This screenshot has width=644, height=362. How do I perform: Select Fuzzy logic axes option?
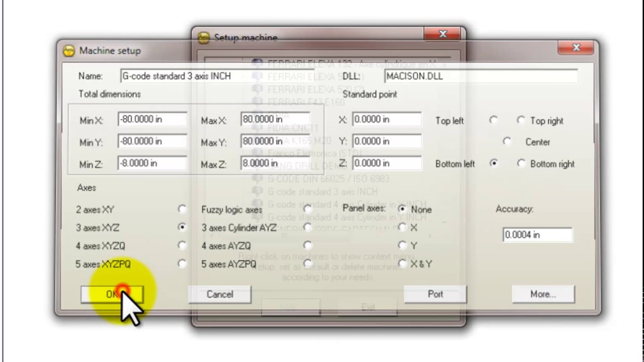click(308, 209)
